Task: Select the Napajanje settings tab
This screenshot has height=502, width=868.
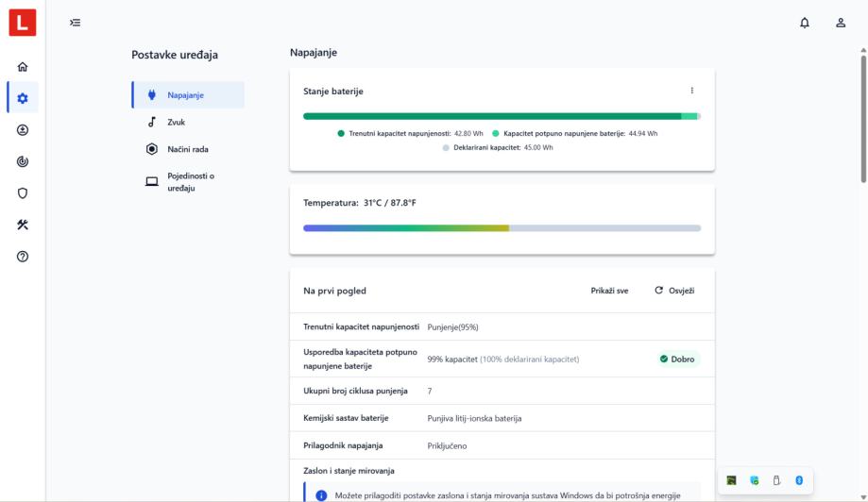Action: click(x=188, y=94)
